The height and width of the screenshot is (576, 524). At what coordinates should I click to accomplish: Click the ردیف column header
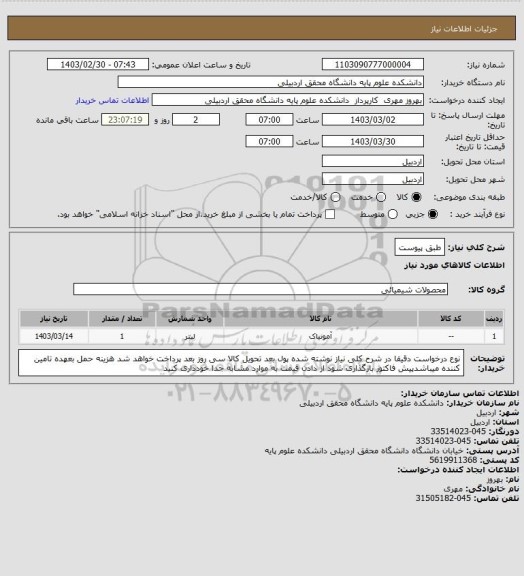[x=494, y=319]
